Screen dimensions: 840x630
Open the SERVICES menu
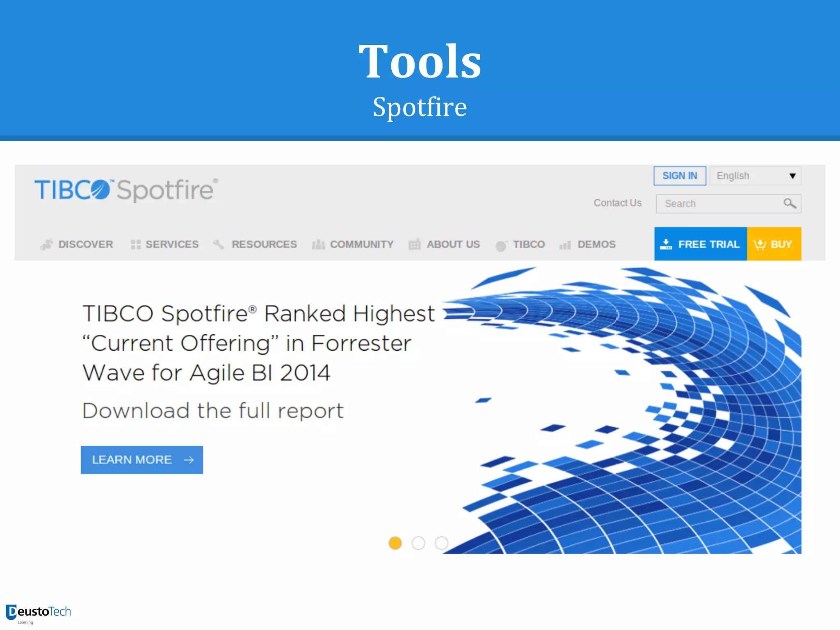tap(172, 244)
